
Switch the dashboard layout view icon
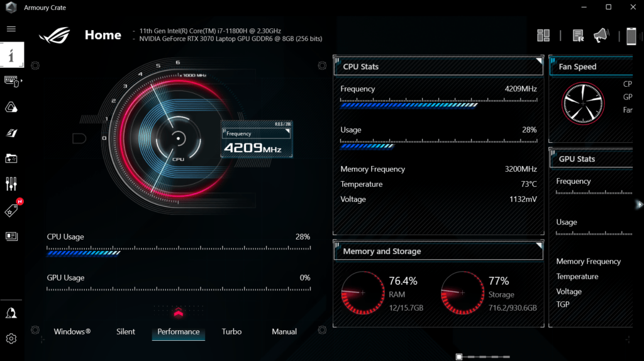coord(543,36)
